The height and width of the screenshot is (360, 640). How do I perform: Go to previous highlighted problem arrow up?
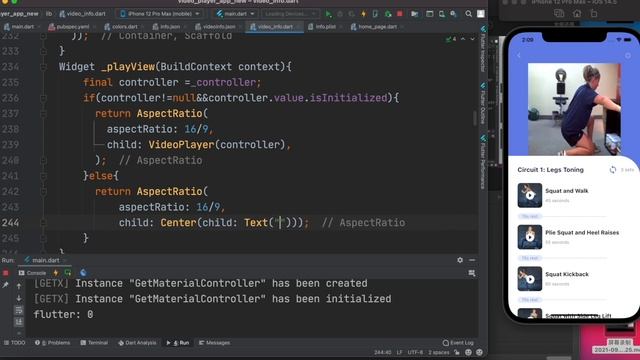point(463,39)
